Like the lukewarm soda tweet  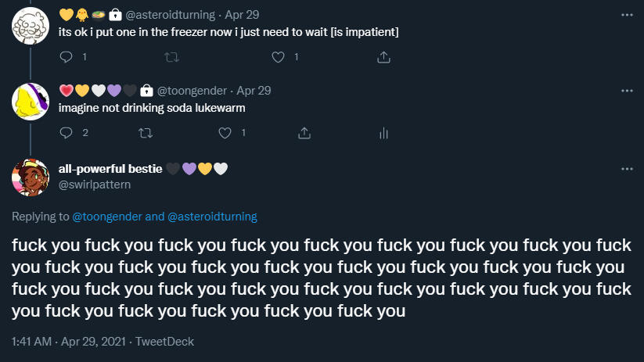[225, 133]
